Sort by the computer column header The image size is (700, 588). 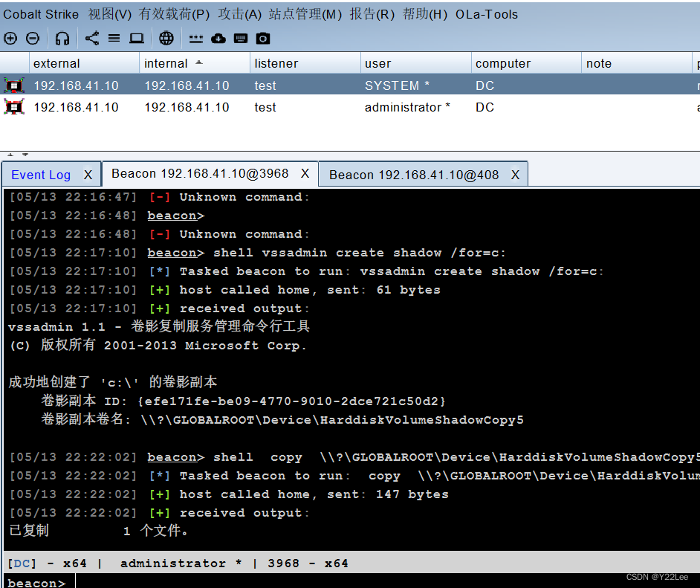point(526,63)
